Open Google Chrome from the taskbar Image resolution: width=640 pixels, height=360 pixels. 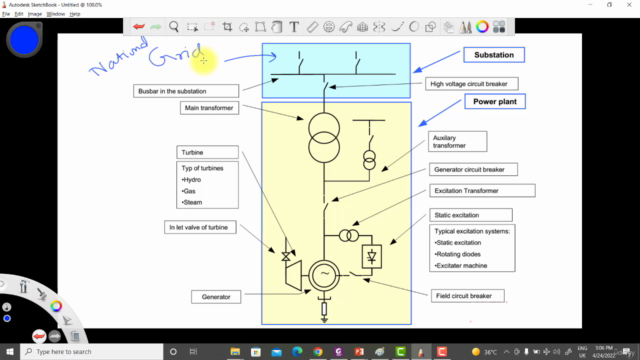[x=318, y=351]
